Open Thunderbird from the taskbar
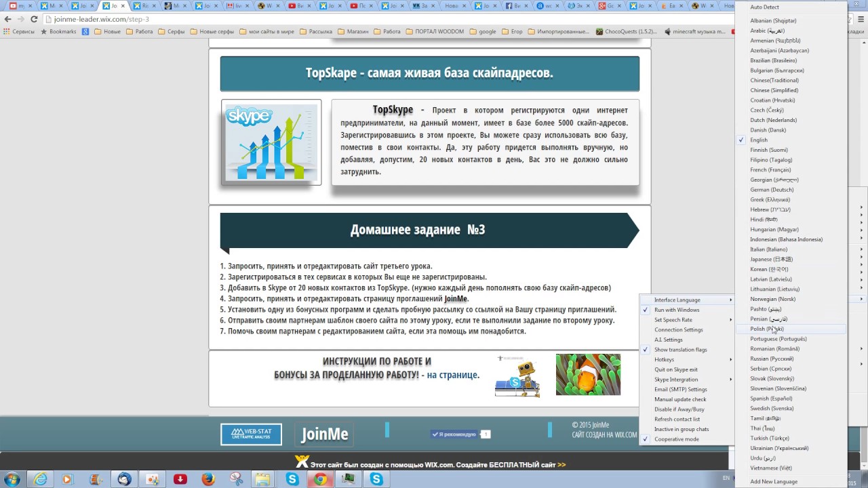This screenshot has width=868, height=488. pyautogui.click(x=124, y=479)
